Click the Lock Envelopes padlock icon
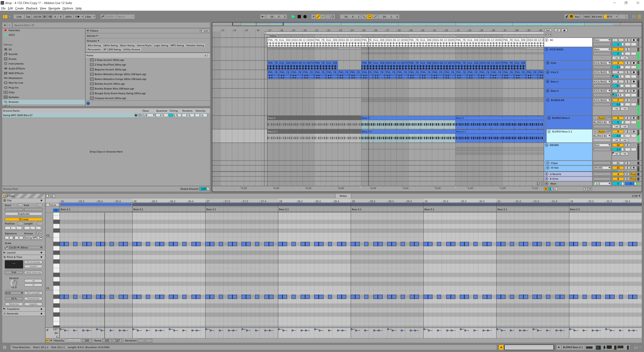Viewport: 644px width, 352px height. (564, 30)
